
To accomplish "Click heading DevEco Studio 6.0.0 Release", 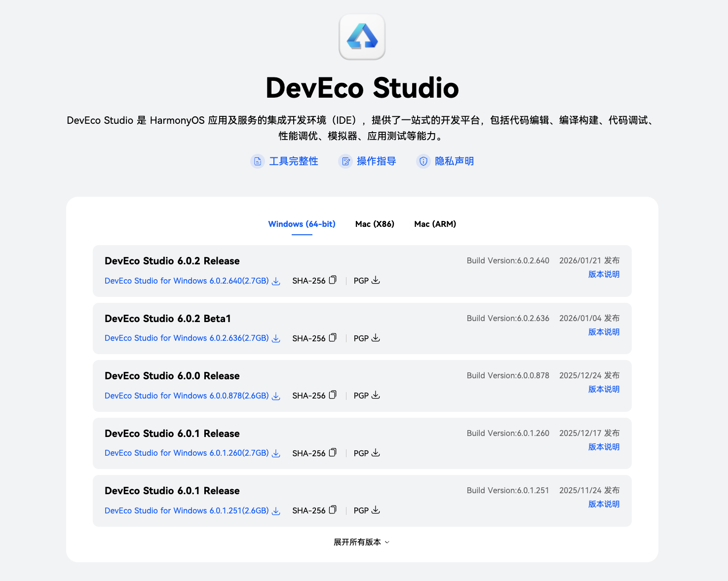I will click(x=172, y=376).
